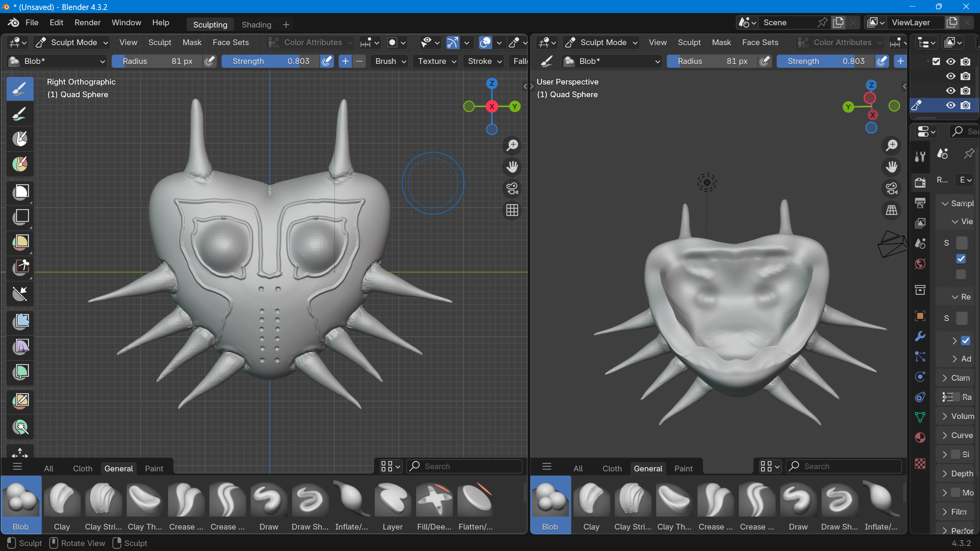Switch to the Shading workspace tab
Image resolution: width=980 pixels, height=551 pixels.
coord(256,24)
